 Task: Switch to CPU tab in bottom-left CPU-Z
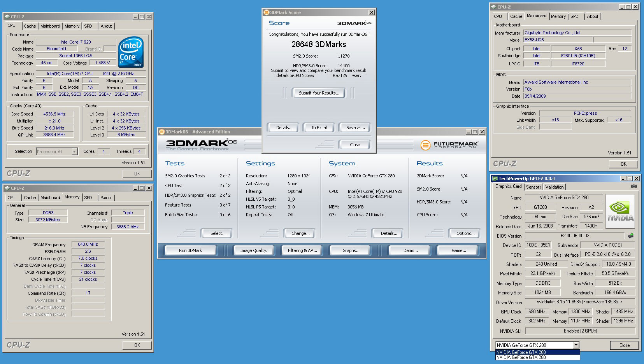point(12,198)
